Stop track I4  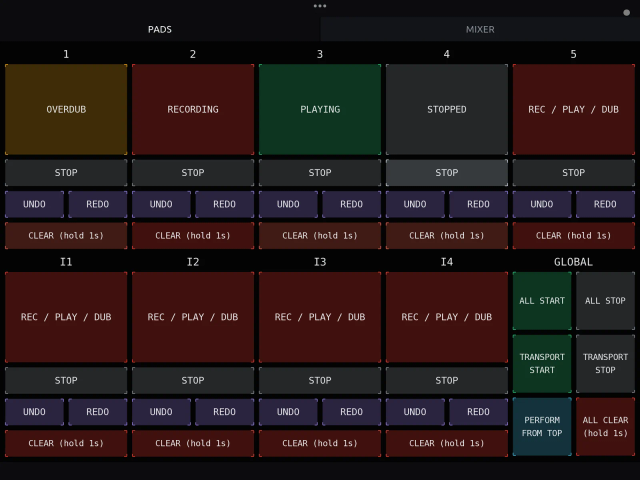coord(447,380)
